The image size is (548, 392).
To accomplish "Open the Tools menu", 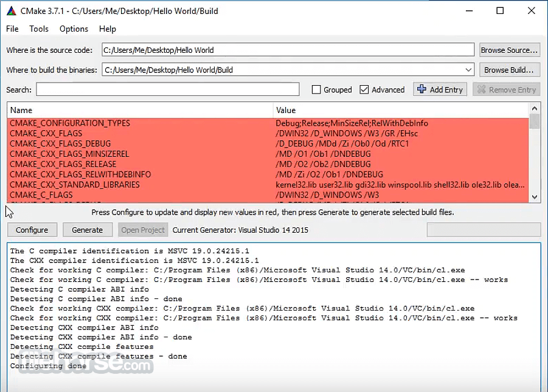I will pyautogui.click(x=39, y=29).
